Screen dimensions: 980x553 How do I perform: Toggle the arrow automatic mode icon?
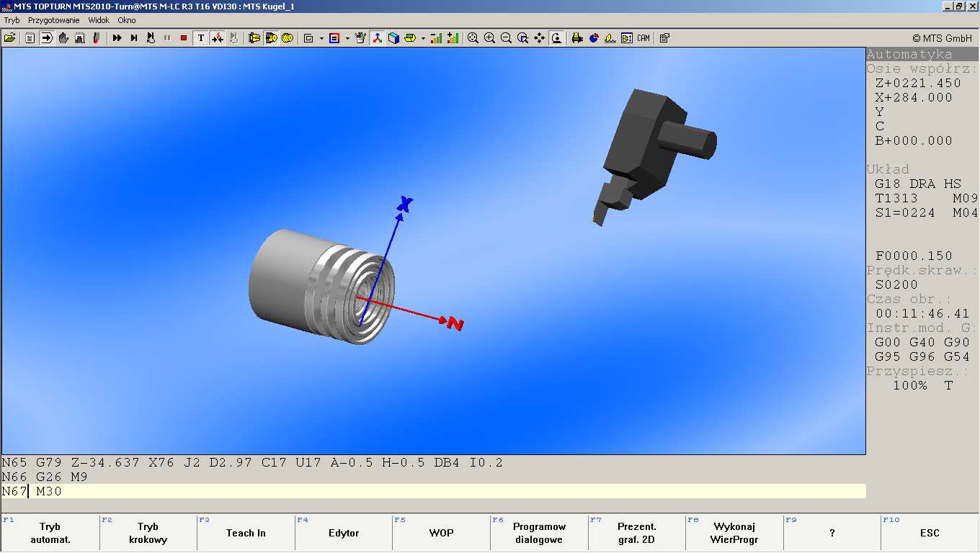47,38
